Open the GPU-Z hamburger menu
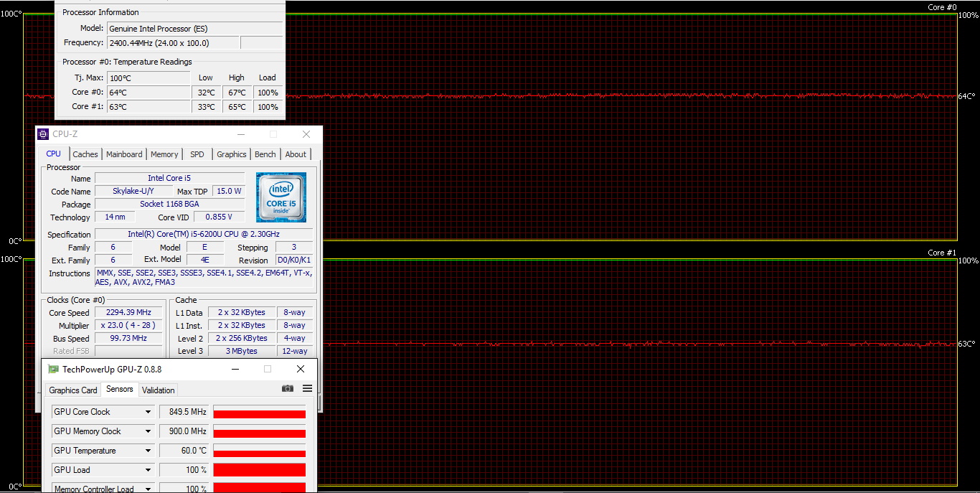This screenshot has height=493, width=980. click(307, 388)
